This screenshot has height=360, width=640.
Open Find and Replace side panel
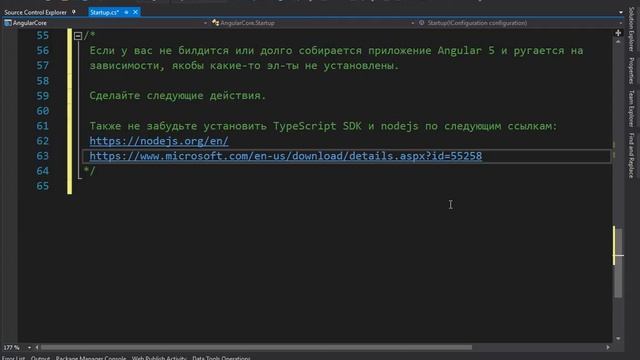[631, 156]
